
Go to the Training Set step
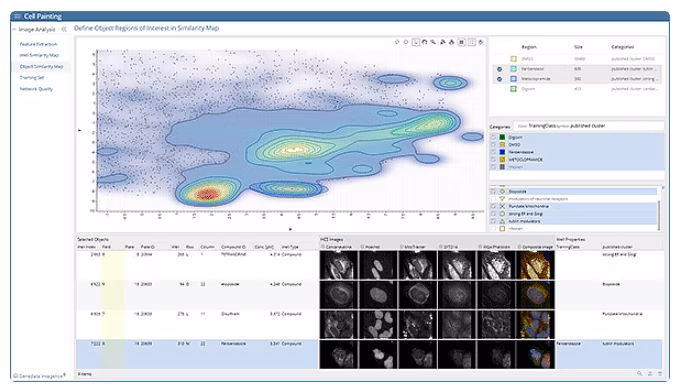click(x=32, y=78)
